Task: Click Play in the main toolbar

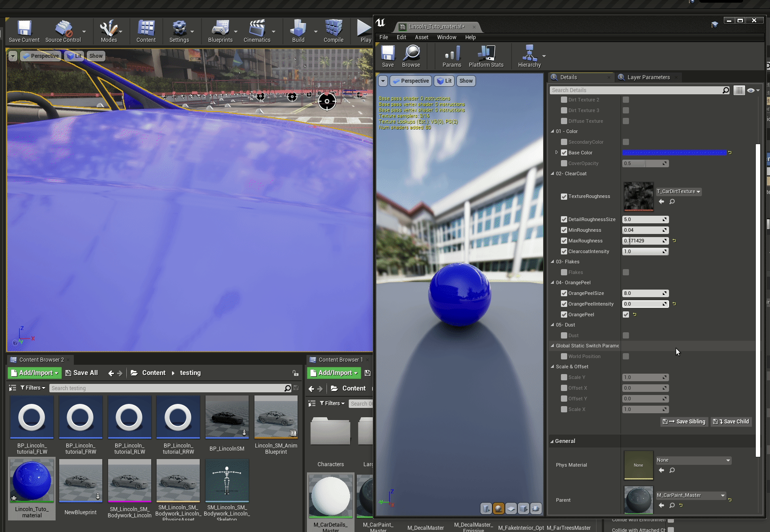Action: coord(365,31)
